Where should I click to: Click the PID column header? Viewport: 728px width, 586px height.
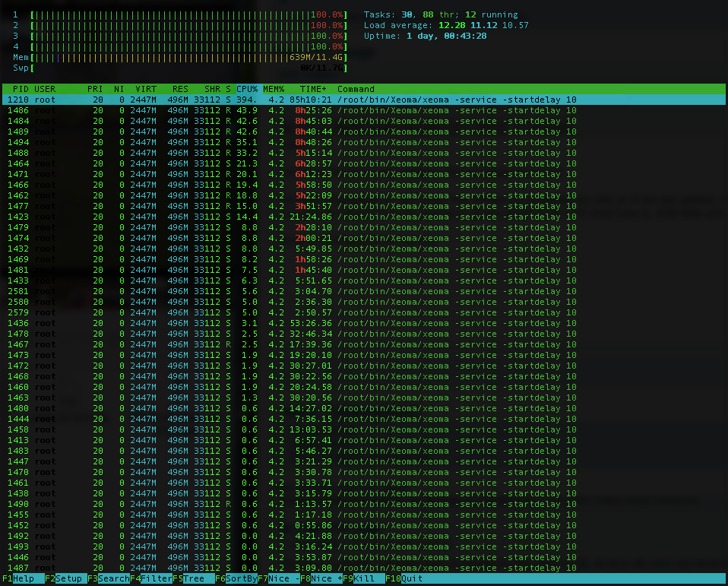tap(21, 89)
